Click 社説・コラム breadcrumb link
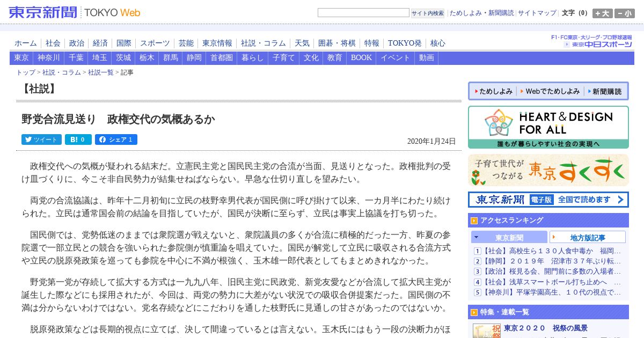The image size is (644, 338). [62, 72]
